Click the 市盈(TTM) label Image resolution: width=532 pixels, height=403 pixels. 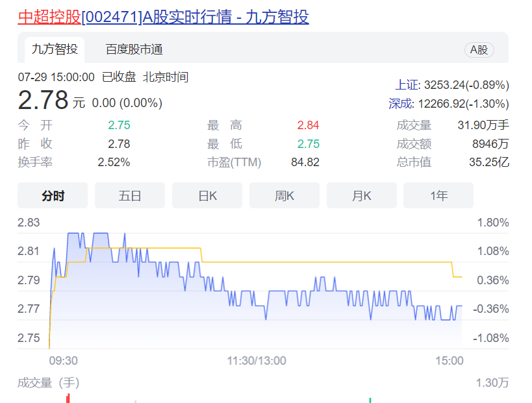click(234, 162)
